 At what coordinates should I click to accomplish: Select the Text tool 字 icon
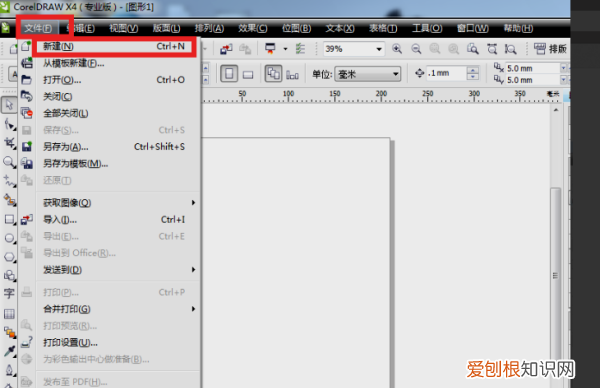(8, 293)
